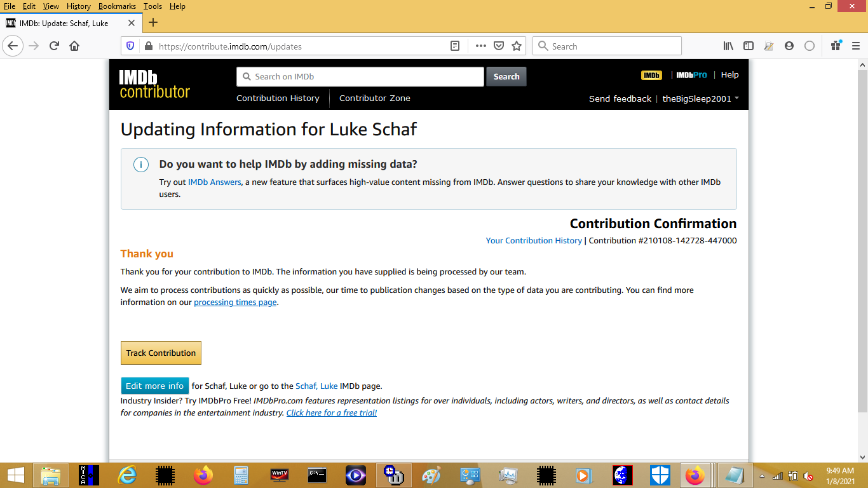Open the Bookmarks menu
Image resolution: width=868 pixels, height=488 pixels.
tap(117, 6)
